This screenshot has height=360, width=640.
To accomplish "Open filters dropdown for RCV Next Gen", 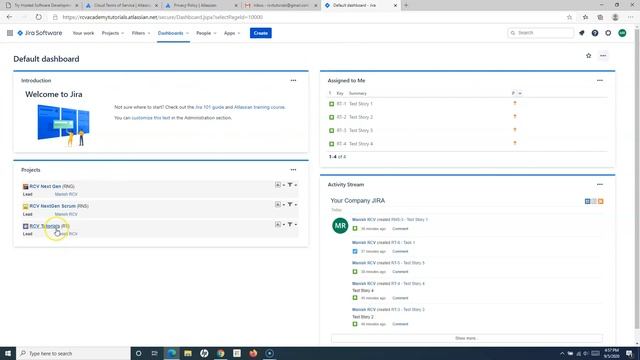I will point(292,185).
